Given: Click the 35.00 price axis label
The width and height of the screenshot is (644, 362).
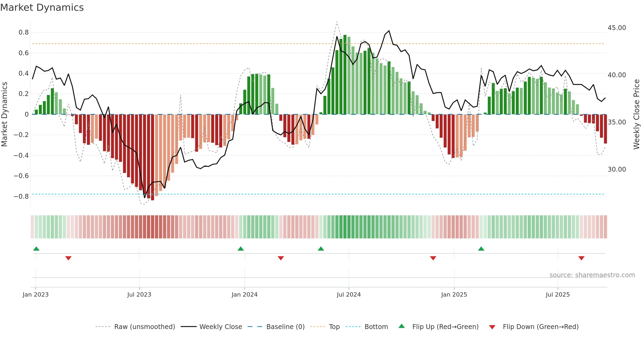Looking at the screenshot, I should coord(617,122).
